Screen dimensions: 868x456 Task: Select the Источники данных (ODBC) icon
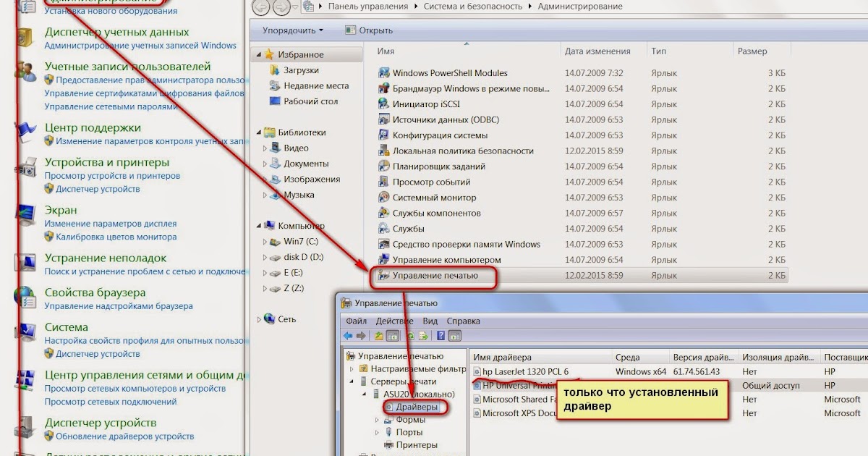coord(384,119)
